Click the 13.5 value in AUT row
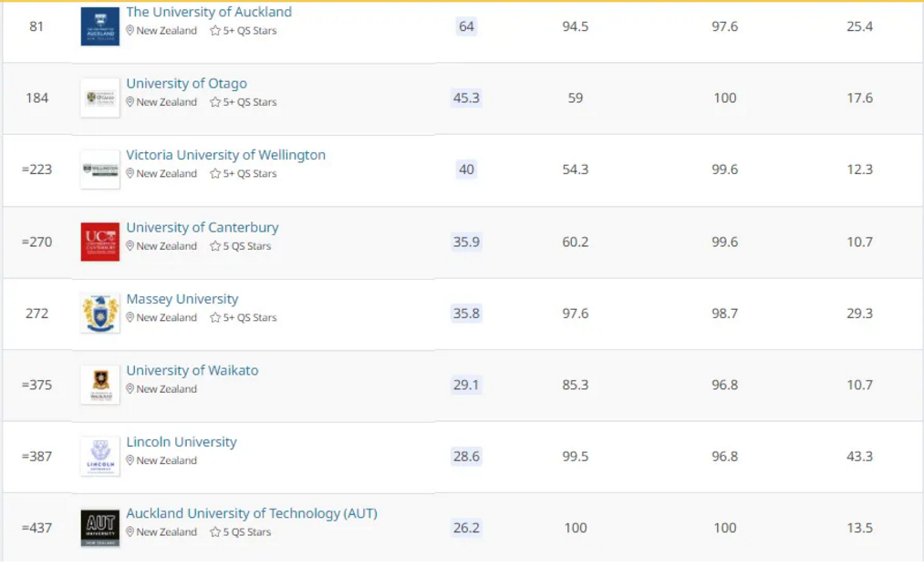 click(x=859, y=528)
